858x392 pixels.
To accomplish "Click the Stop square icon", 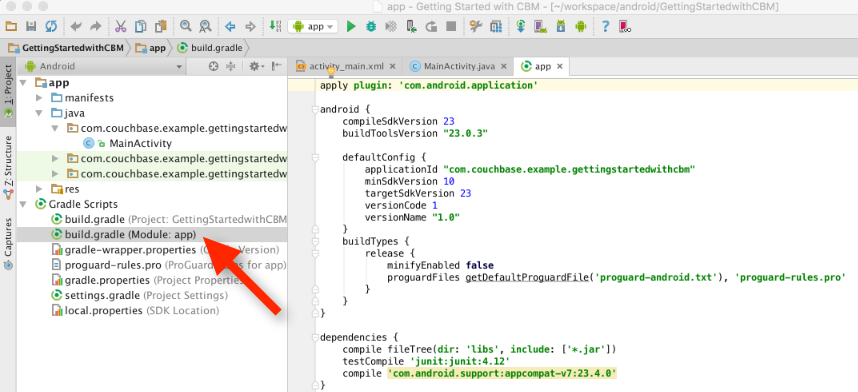I will tap(450, 26).
